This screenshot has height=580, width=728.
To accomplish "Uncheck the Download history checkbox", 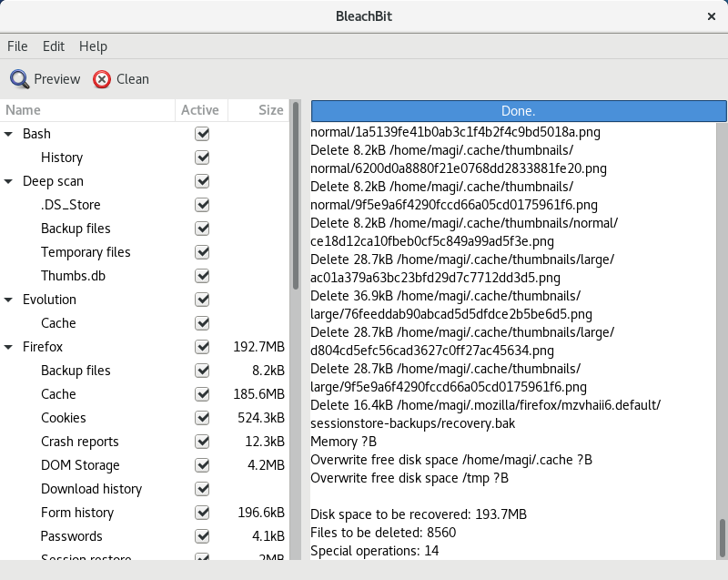I will pos(202,490).
